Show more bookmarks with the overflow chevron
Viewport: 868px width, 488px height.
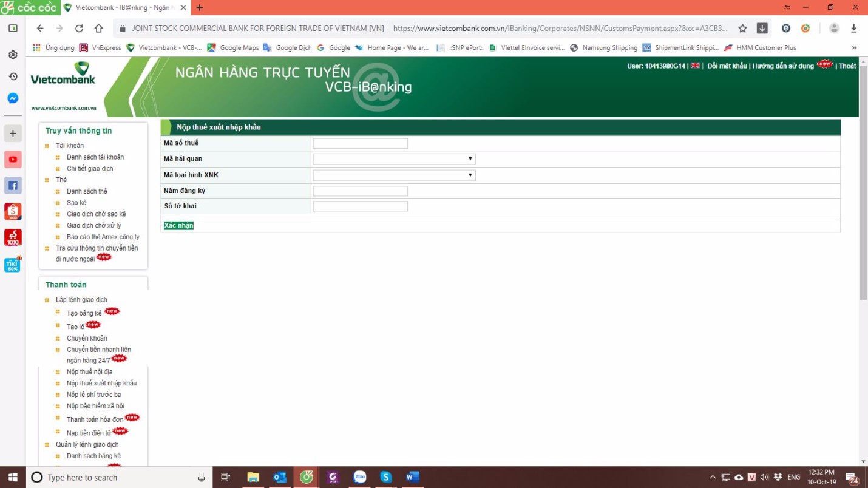click(854, 47)
